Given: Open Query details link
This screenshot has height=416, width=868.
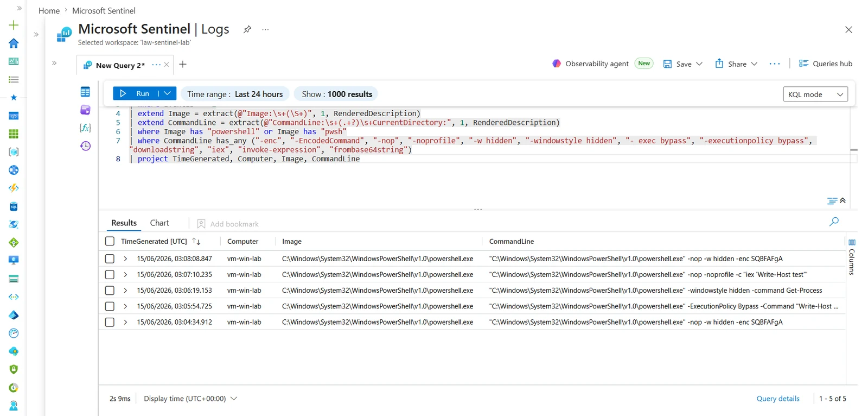Looking at the screenshot, I should [778, 399].
